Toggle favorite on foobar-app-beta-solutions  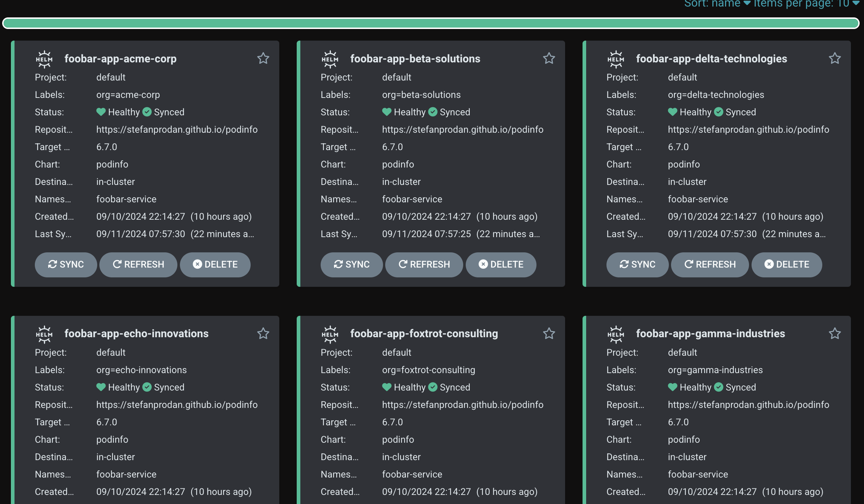[549, 58]
